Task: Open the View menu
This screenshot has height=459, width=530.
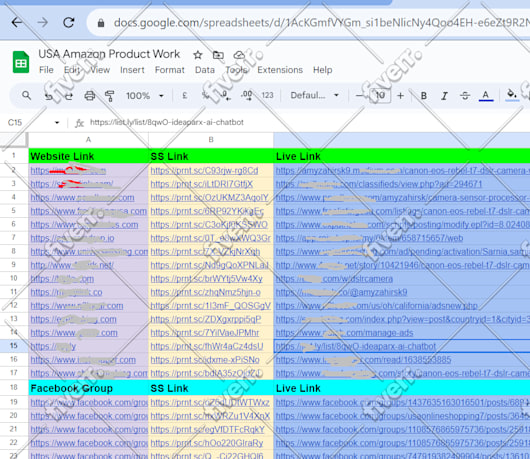Action: tap(100, 70)
